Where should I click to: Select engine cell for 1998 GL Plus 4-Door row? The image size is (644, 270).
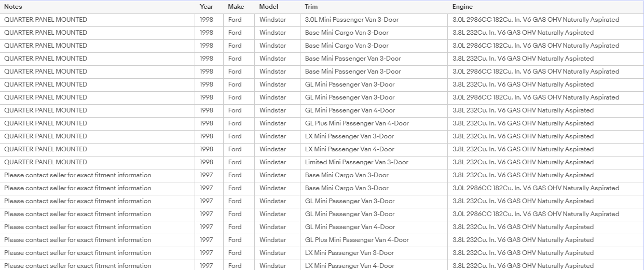pos(523,123)
